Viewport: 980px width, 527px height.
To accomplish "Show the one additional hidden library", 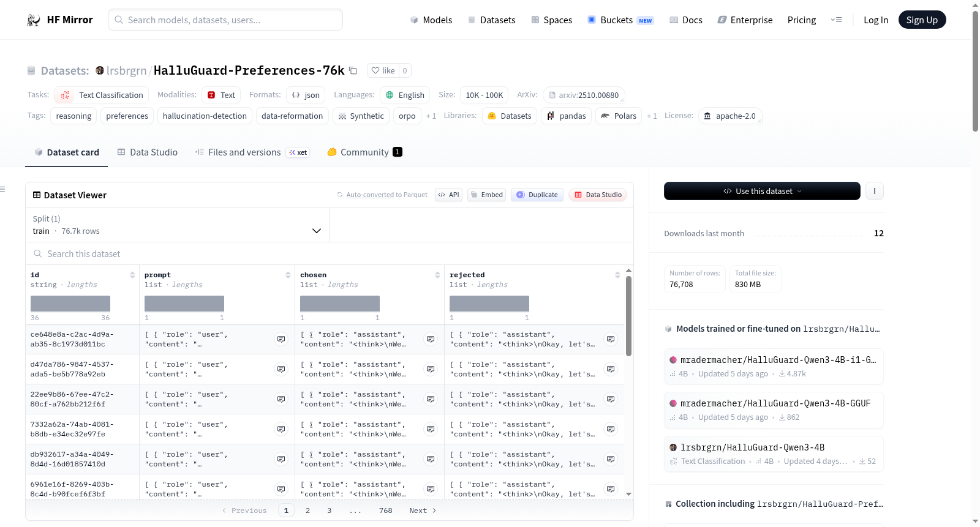I will pyautogui.click(x=652, y=116).
